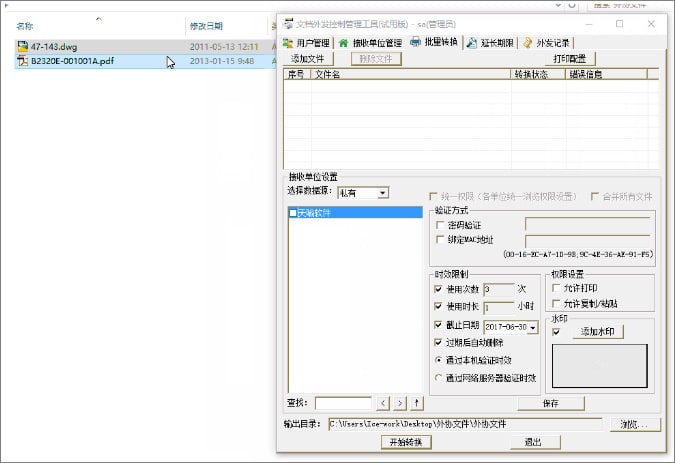This screenshot has width=675, height=463.
Task: Select 通过网络服务器验证时效 radio button
Action: point(438,378)
